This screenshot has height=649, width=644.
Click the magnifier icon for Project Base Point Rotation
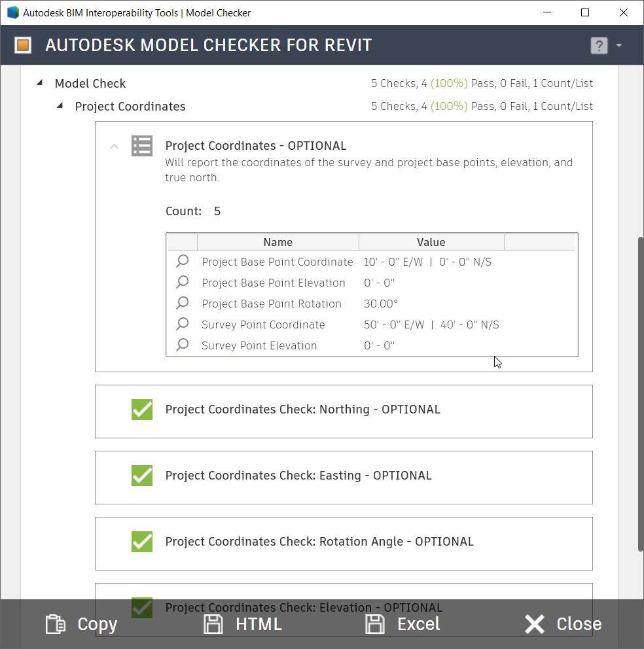(x=182, y=303)
